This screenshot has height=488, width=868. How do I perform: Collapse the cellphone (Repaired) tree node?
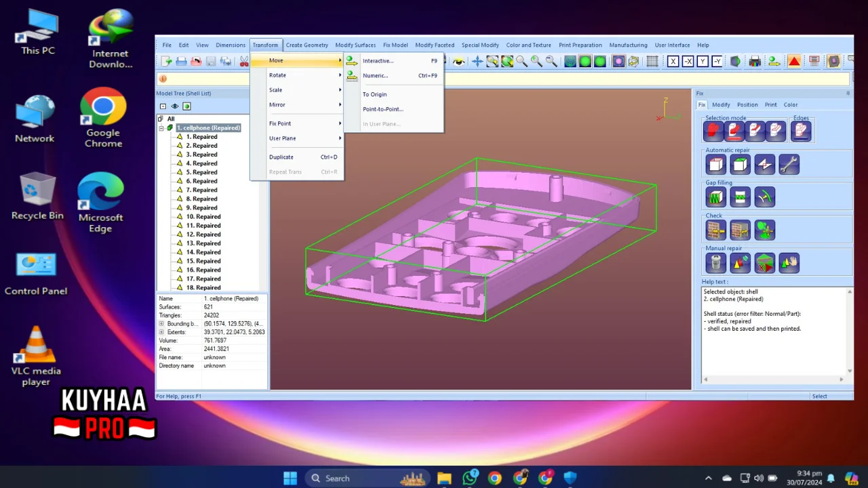coord(161,128)
